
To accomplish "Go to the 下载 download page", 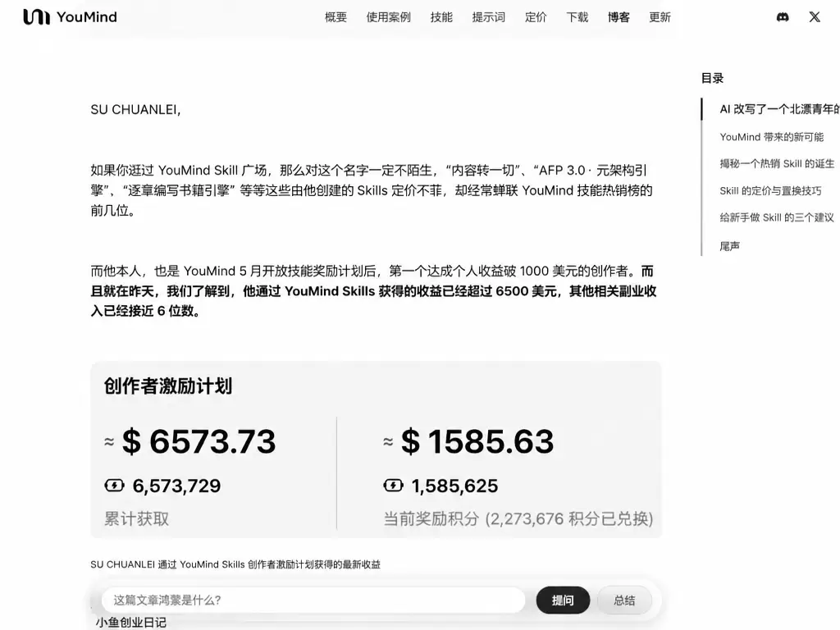I will coord(577,17).
